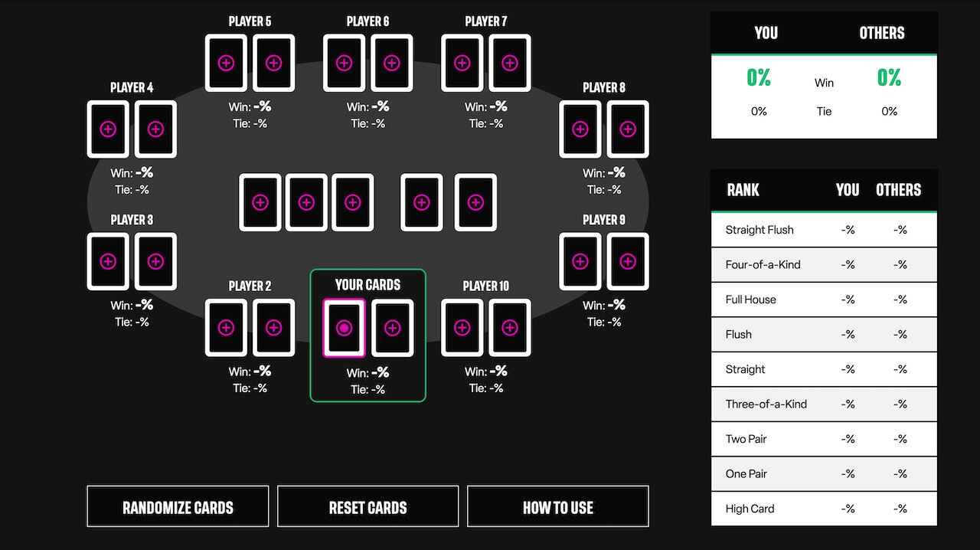Add Player 10's second card
This screenshot has width=980, height=550.
[509, 328]
